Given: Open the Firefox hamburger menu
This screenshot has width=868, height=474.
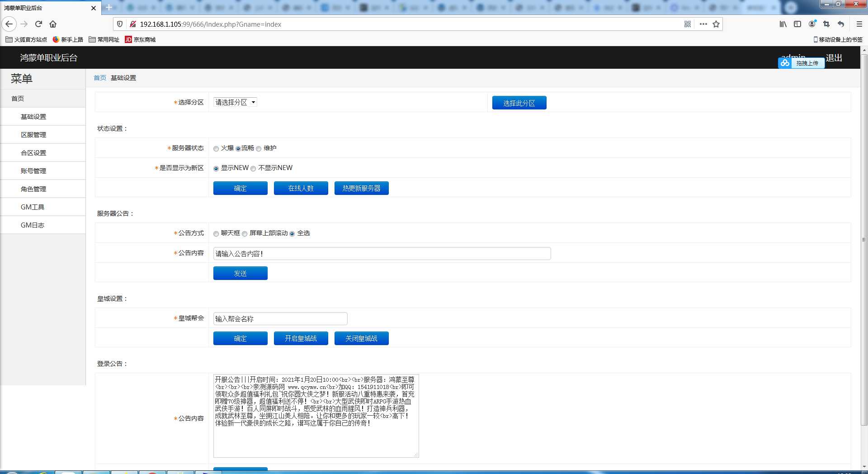Looking at the screenshot, I should [859, 24].
